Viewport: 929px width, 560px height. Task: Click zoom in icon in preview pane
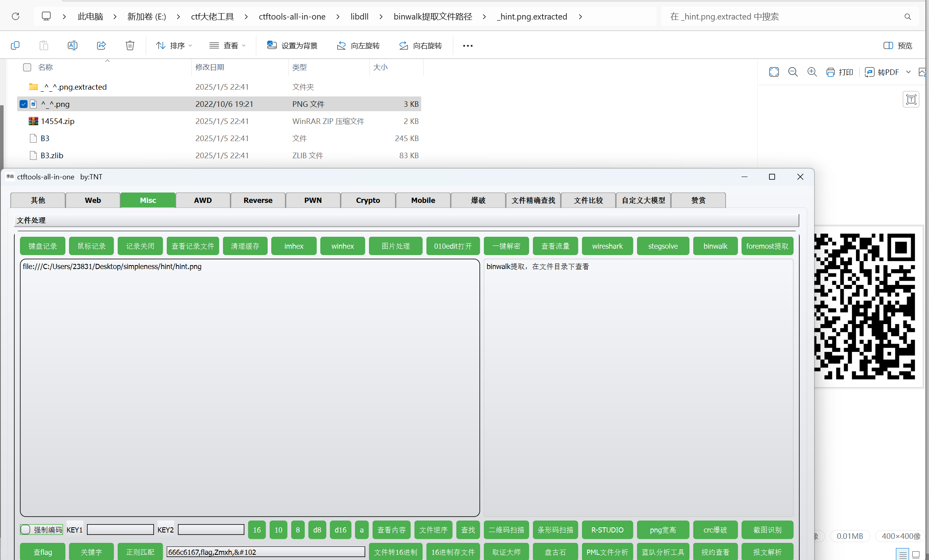tap(812, 72)
